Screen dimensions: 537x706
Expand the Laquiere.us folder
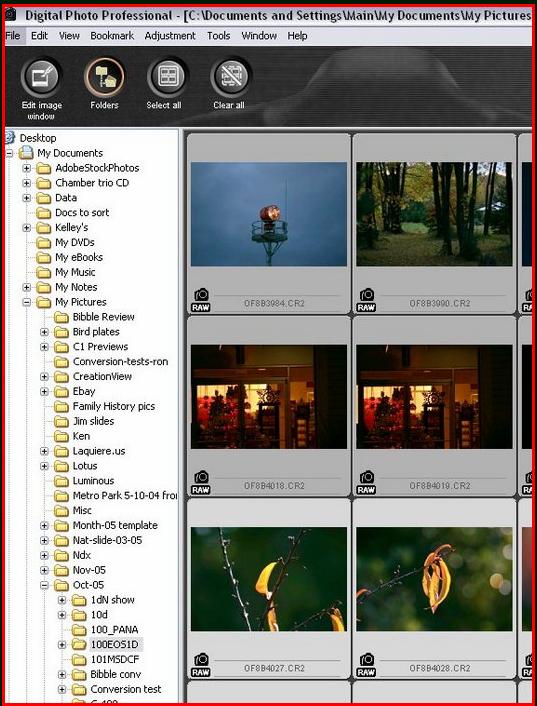(x=44, y=452)
